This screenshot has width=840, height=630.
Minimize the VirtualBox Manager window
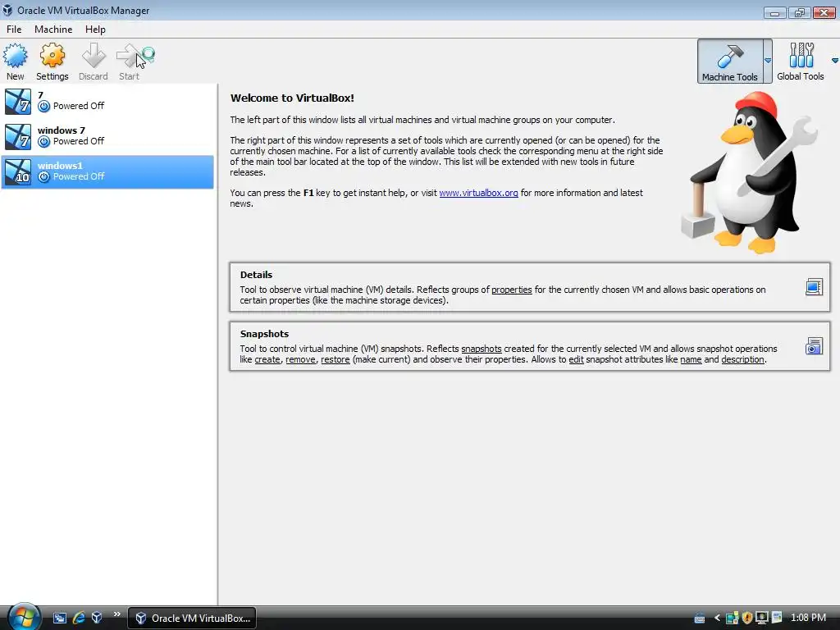click(774, 12)
